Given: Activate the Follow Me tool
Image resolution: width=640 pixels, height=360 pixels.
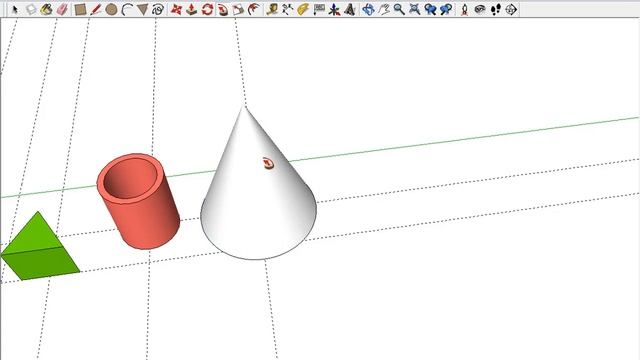Looking at the screenshot, I should click(x=223, y=9).
